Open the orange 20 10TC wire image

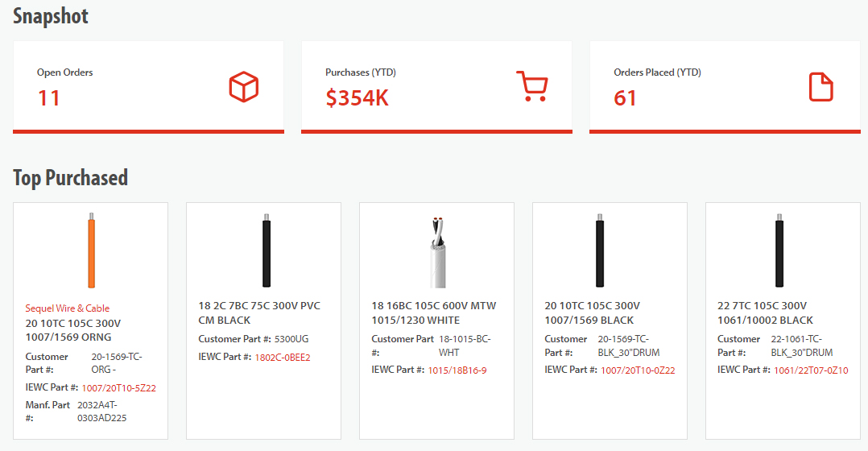pyautogui.click(x=91, y=251)
